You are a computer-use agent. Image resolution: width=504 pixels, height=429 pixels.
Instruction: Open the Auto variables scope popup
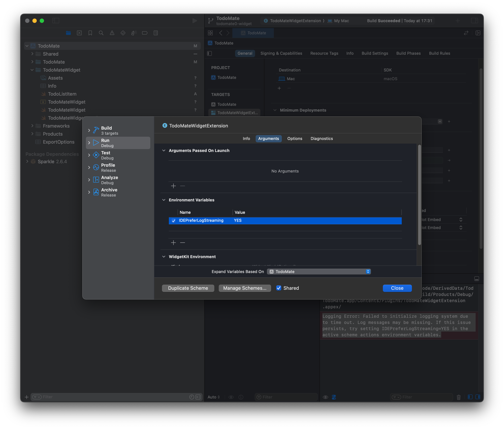(214, 397)
